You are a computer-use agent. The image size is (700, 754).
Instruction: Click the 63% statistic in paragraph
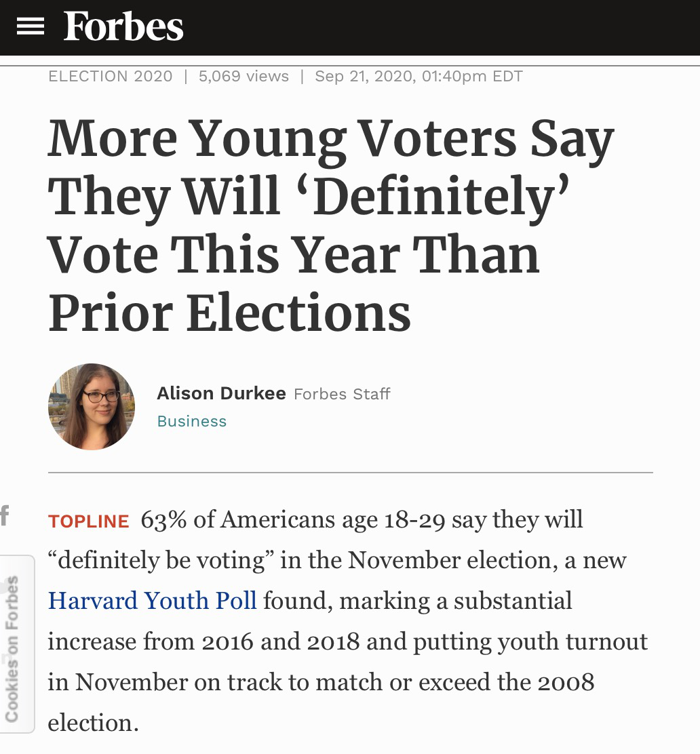(x=163, y=520)
